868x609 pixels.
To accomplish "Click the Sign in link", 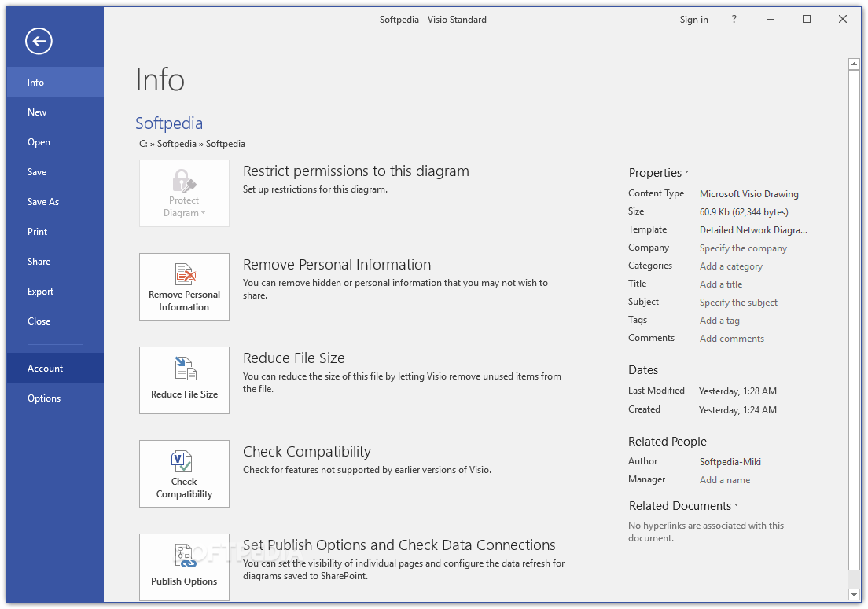I will 693,19.
